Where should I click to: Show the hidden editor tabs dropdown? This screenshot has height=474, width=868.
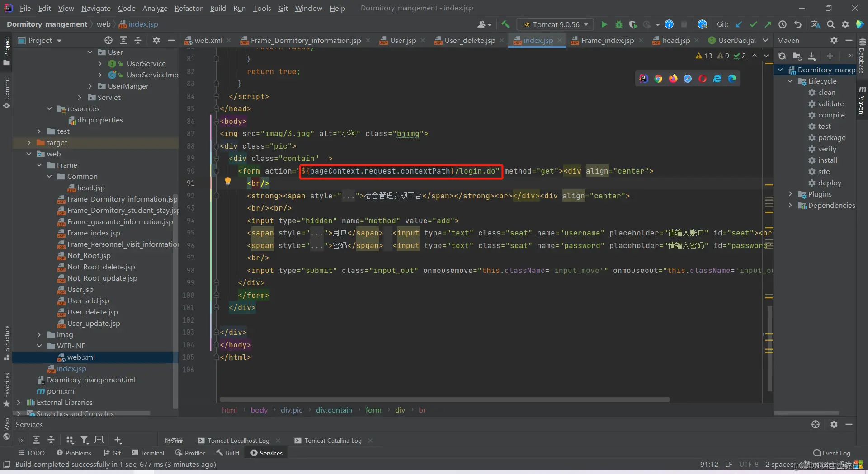click(x=765, y=40)
